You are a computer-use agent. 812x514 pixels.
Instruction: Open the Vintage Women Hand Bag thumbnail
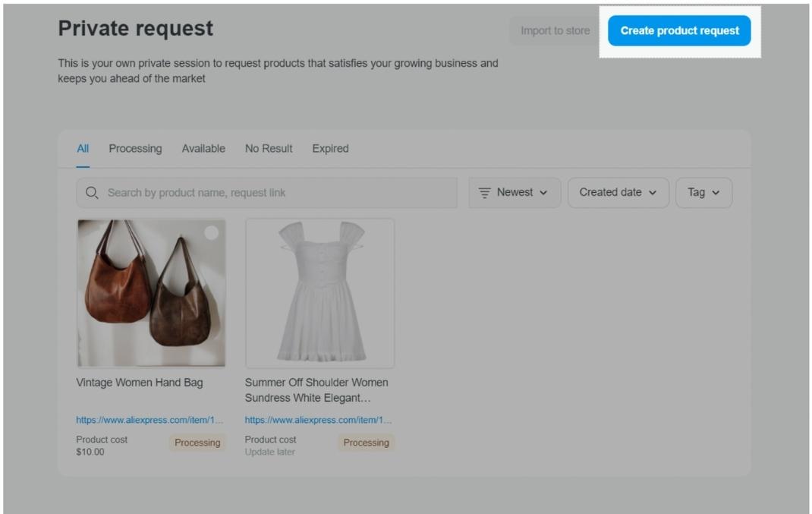tap(150, 292)
